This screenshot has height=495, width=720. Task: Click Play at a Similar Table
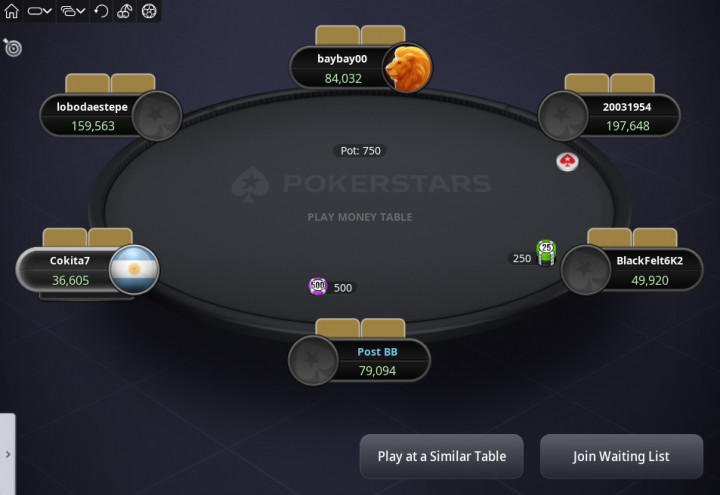point(442,456)
